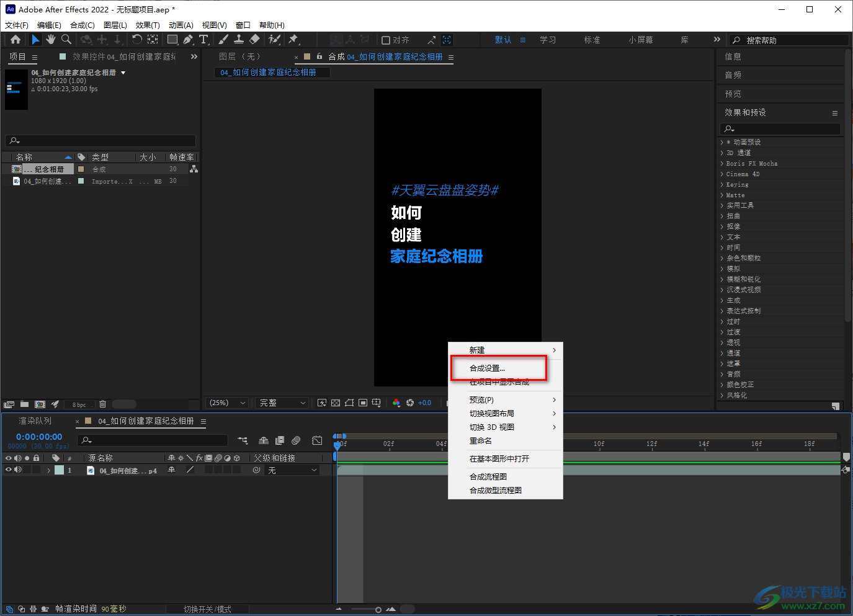Image resolution: width=853 pixels, height=616 pixels.
Task: Switch to the 学习 workspace
Action: pyautogui.click(x=548, y=40)
